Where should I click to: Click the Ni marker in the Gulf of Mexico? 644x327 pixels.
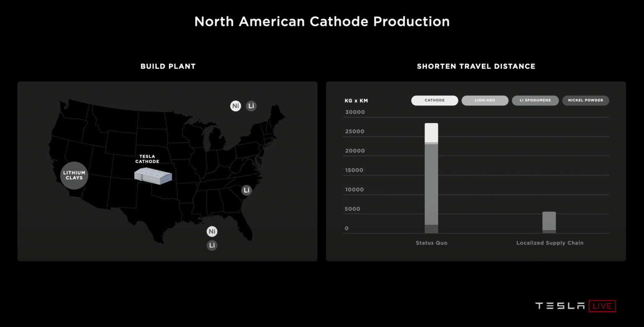[212, 231]
